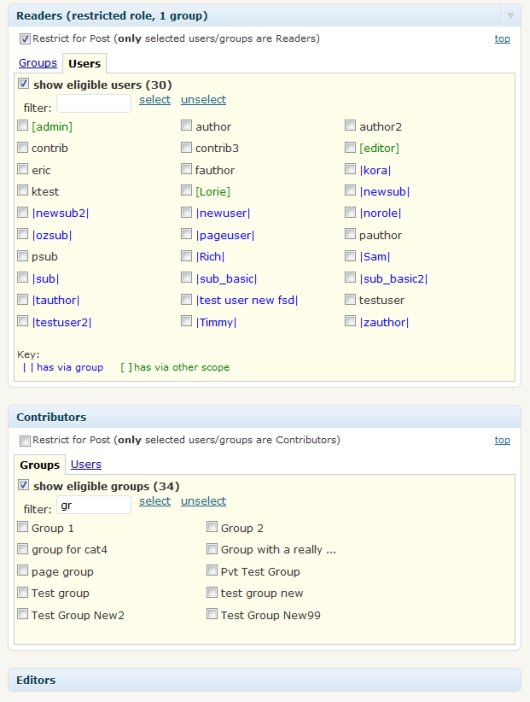Collapse the Contributors section header
530x702 pixels.
coord(265,417)
